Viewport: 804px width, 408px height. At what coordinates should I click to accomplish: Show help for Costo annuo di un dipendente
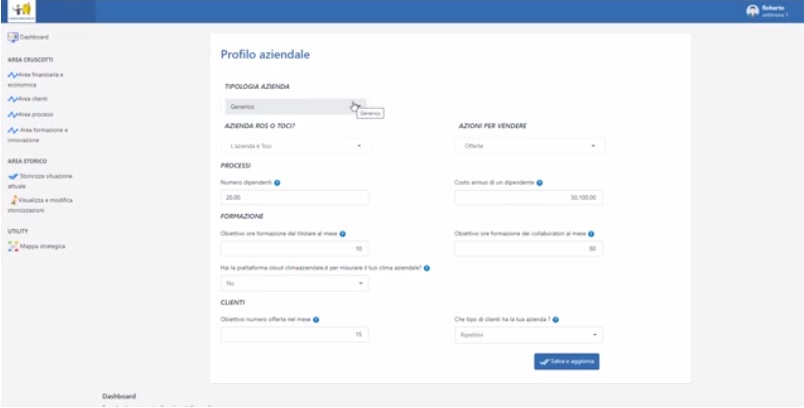click(540, 182)
